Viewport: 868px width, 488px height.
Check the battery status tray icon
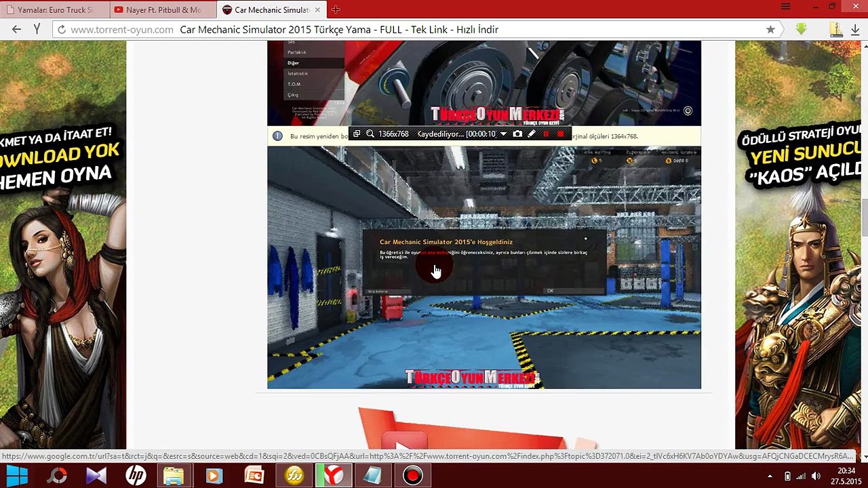[787, 476]
